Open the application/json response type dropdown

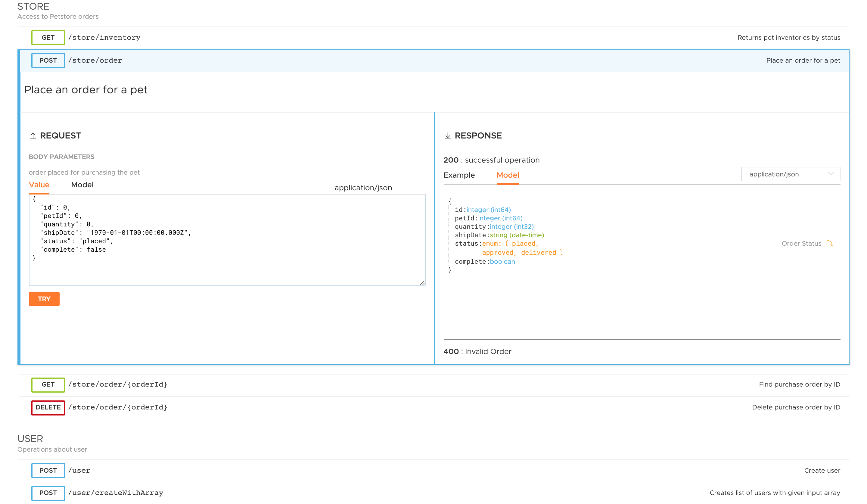click(790, 174)
